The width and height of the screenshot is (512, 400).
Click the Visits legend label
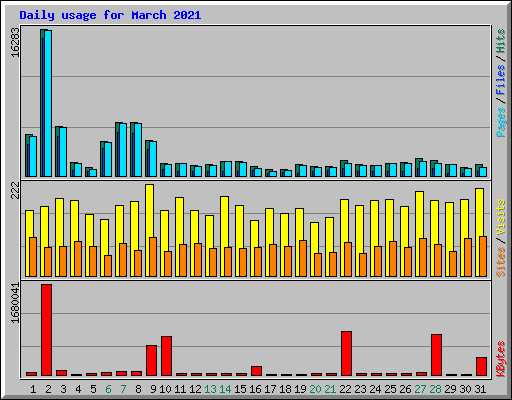(x=501, y=217)
